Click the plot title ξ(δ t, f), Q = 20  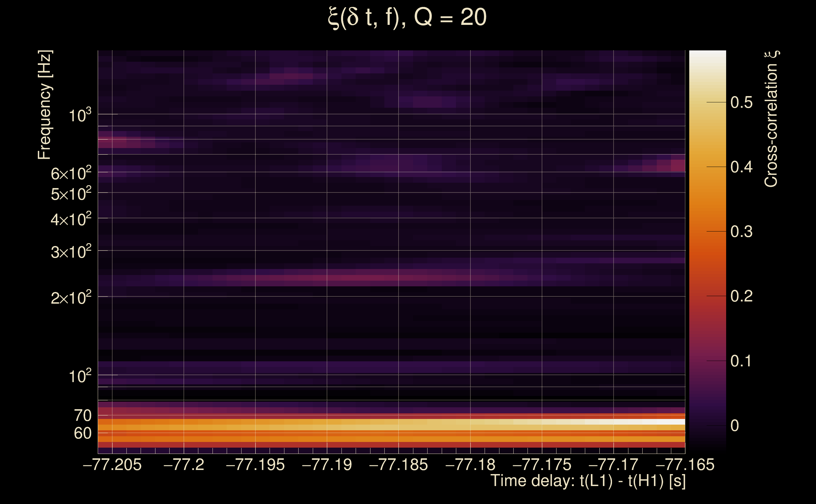(407, 17)
